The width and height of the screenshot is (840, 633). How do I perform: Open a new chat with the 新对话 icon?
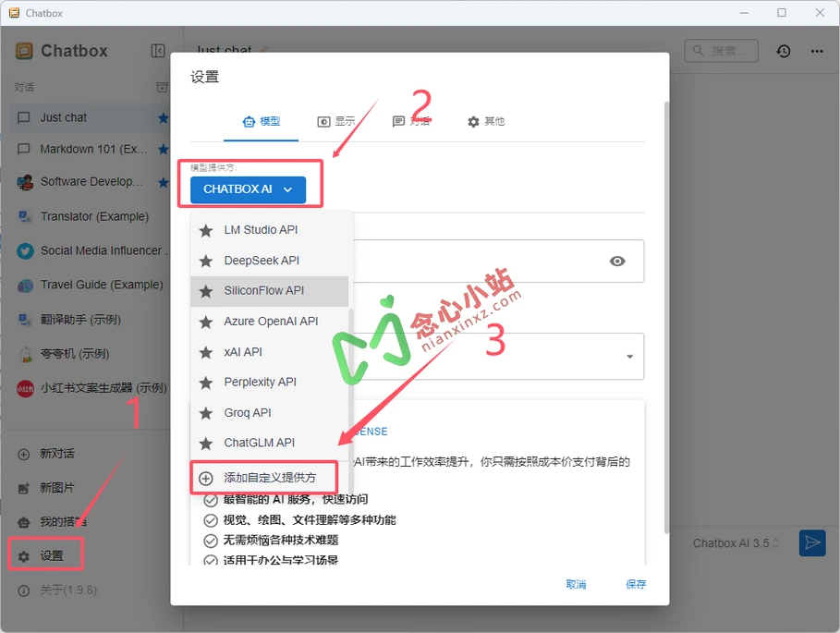24,453
